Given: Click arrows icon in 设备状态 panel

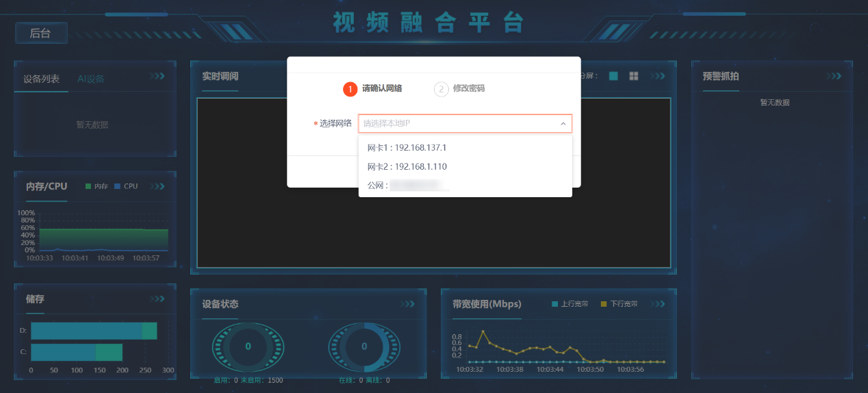Looking at the screenshot, I should [408, 304].
